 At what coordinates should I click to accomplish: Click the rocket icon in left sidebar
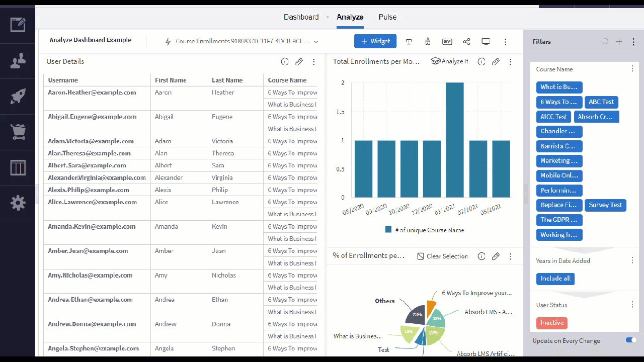coord(18,97)
